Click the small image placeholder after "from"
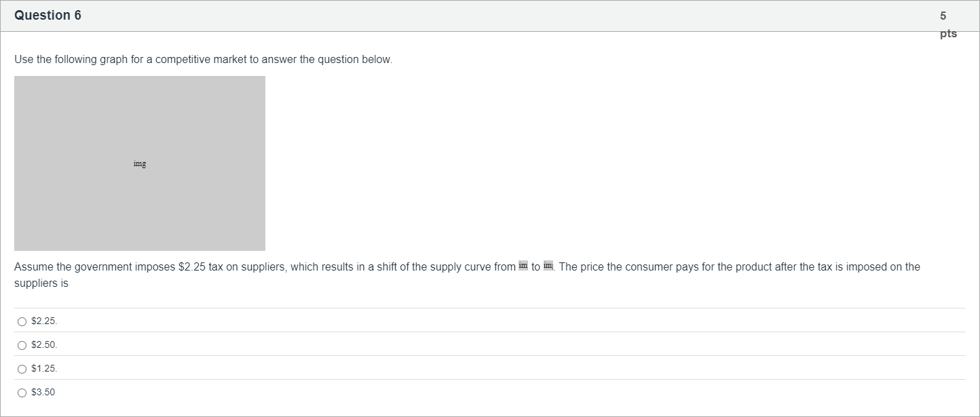This screenshot has width=980, height=417. [523, 266]
